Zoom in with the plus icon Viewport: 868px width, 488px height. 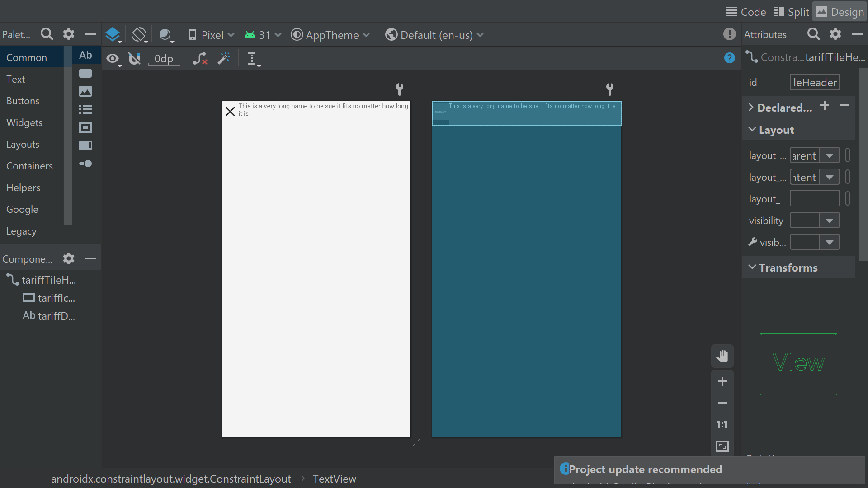click(x=722, y=381)
